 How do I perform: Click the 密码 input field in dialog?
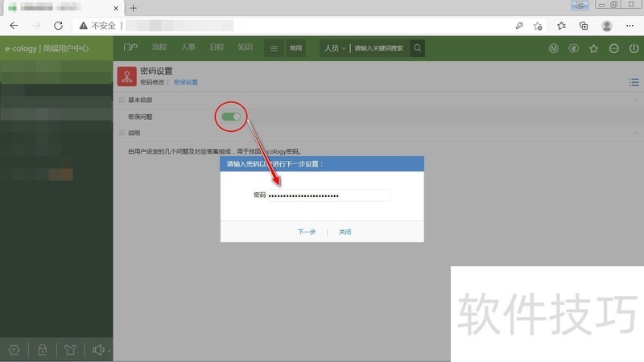click(328, 195)
